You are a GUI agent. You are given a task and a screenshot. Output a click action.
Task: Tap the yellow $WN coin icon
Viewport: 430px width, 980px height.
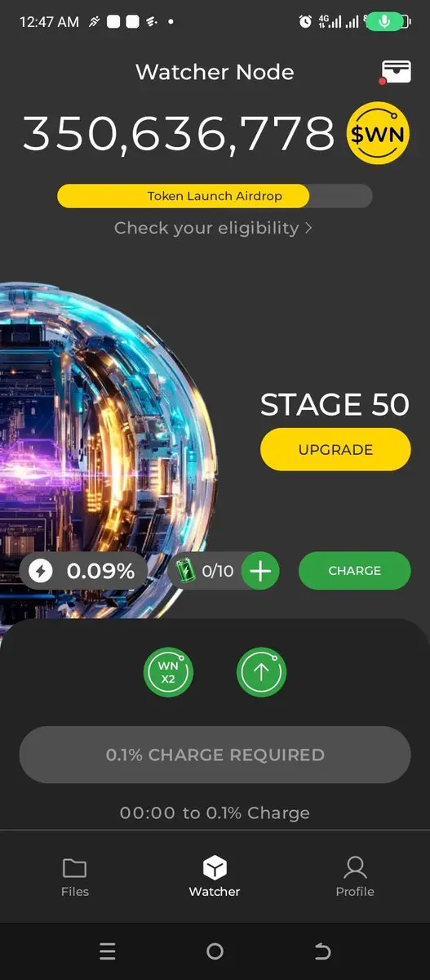coord(378,135)
